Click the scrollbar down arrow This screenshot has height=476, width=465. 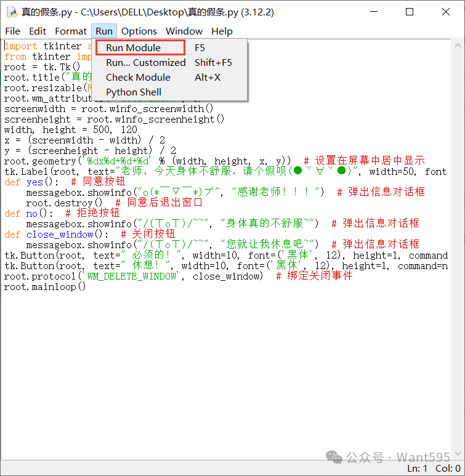tap(458, 453)
